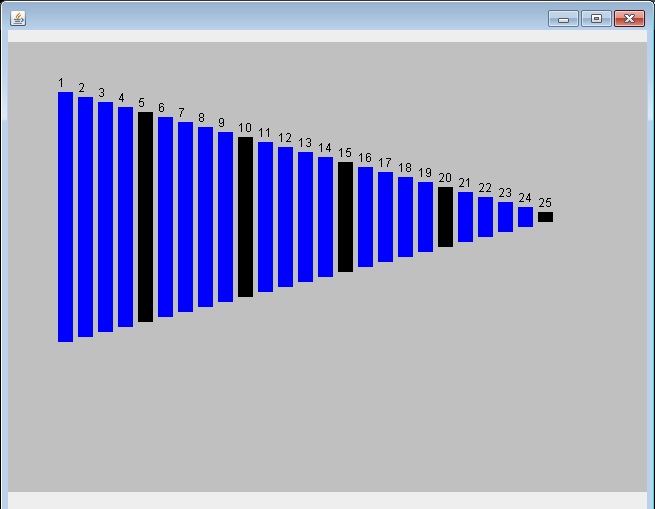This screenshot has height=509, width=655.
Task: Click the tallest blue bar labeled 1
Action: 65,217
